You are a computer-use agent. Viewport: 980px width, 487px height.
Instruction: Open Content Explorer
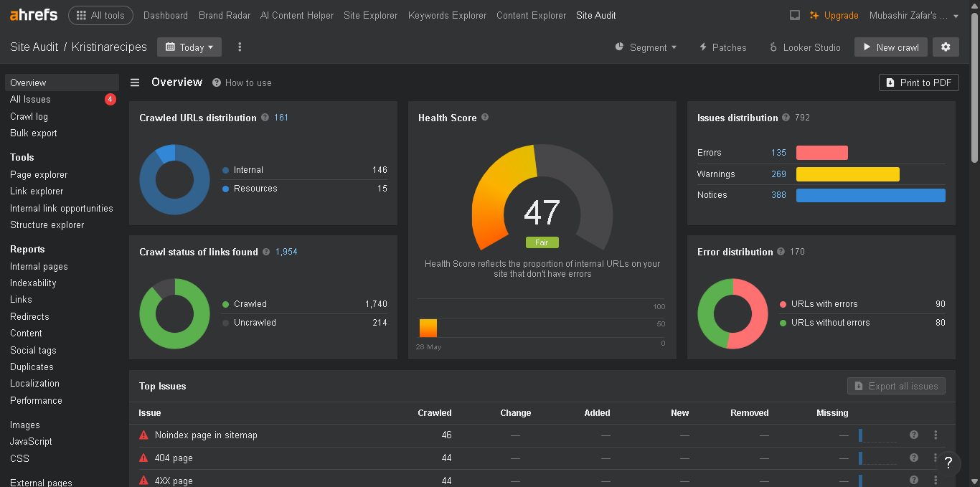531,15
